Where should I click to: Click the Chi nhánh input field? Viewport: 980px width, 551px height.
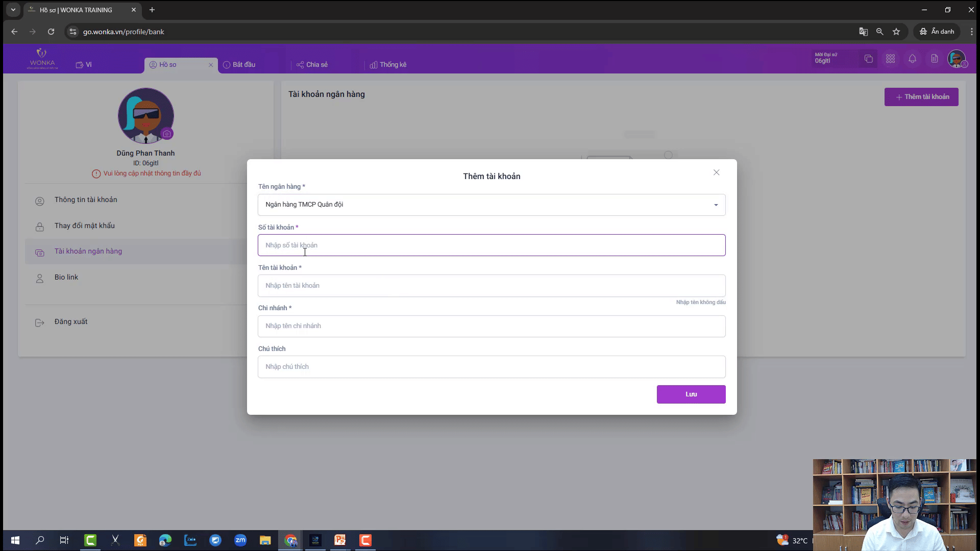pyautogui.click(x=491, y=326)
